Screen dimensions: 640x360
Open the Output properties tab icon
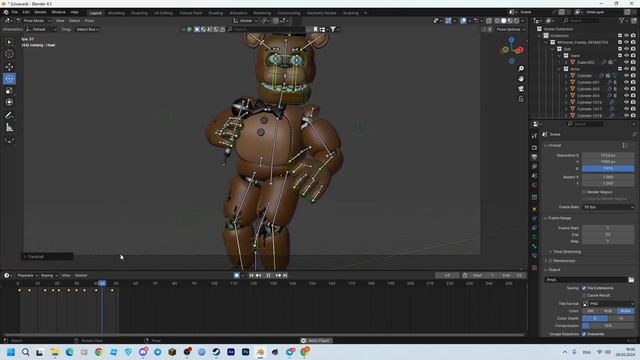pos(534,157)
